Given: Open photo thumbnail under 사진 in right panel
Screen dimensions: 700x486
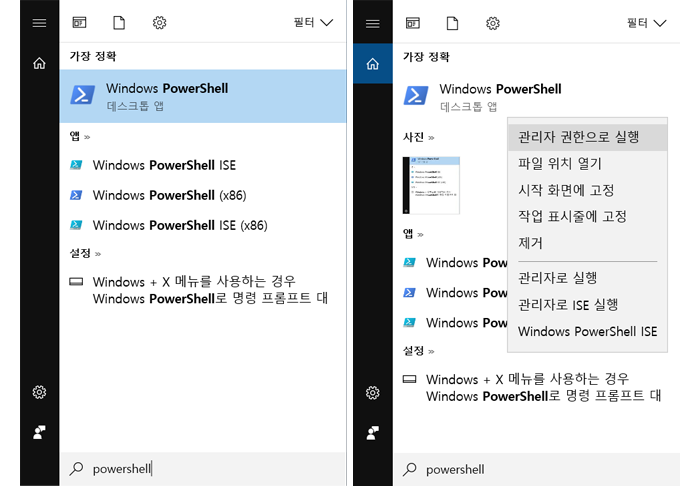Looking at the screenshot, I should 431,185.
